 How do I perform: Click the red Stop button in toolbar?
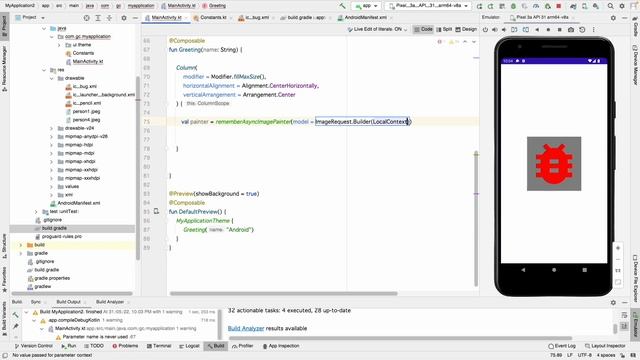click(x=559, y=6)
